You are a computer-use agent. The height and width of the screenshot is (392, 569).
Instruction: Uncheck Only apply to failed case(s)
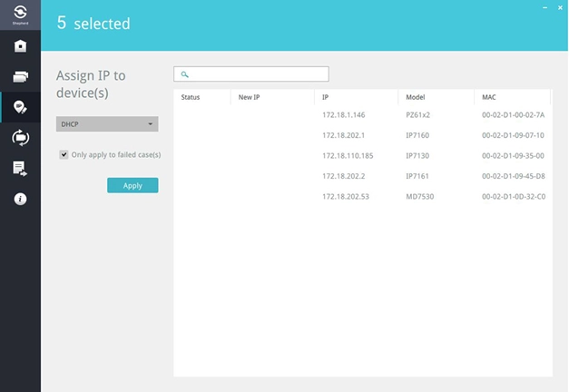click(64, 154)
